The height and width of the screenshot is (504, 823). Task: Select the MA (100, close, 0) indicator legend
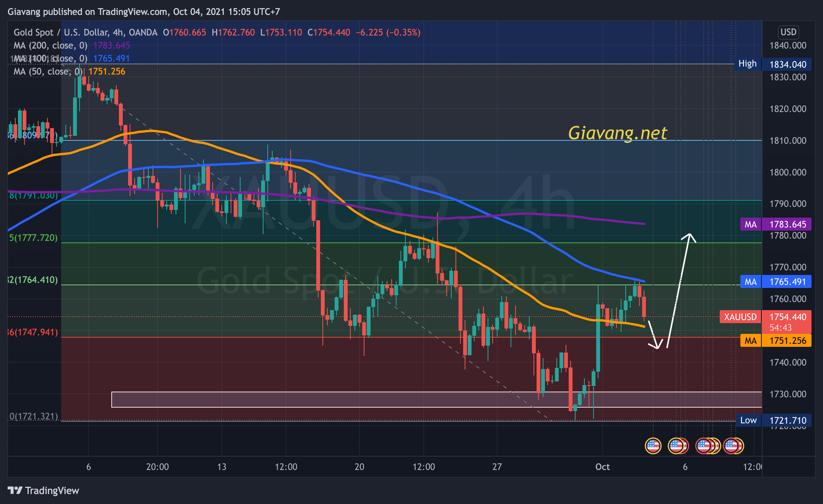50,59
